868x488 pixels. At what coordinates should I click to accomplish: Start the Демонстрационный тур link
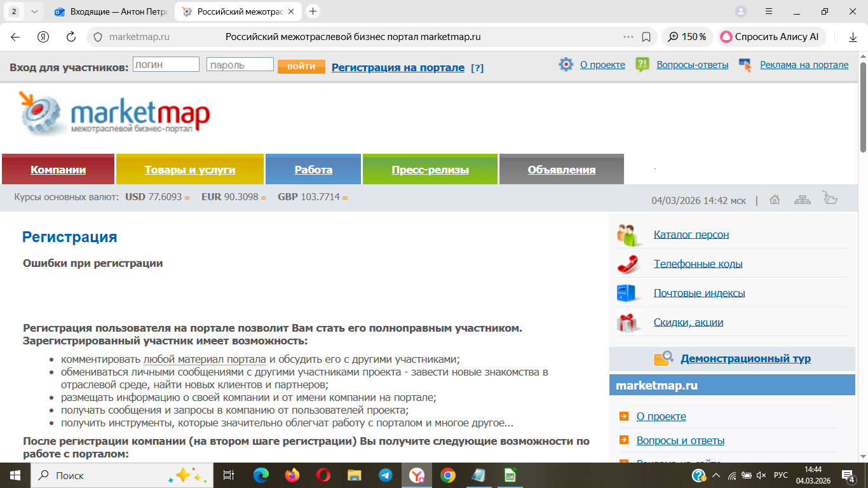pyautogui.click(x=745, y=358)
